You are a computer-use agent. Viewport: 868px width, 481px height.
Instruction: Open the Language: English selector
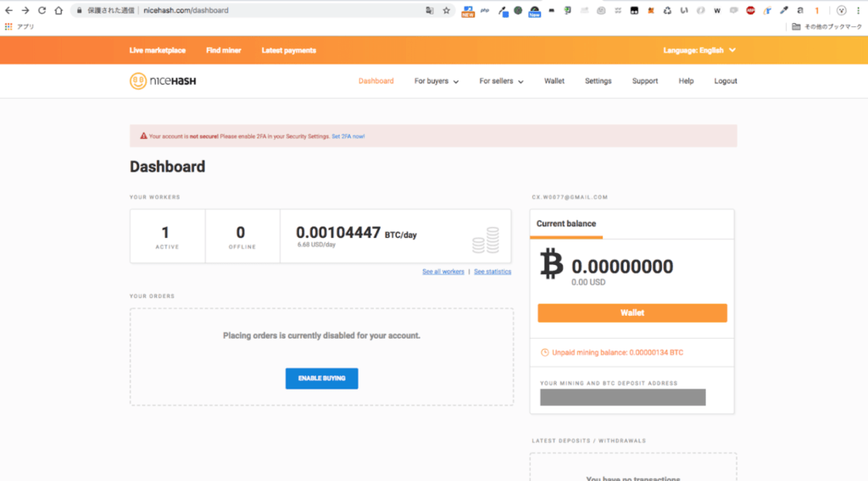[699, 51]
